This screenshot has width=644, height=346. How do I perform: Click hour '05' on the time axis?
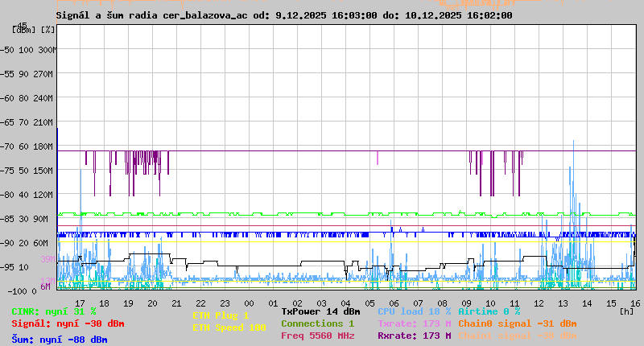pyautogui.click(x=370, y=303)
